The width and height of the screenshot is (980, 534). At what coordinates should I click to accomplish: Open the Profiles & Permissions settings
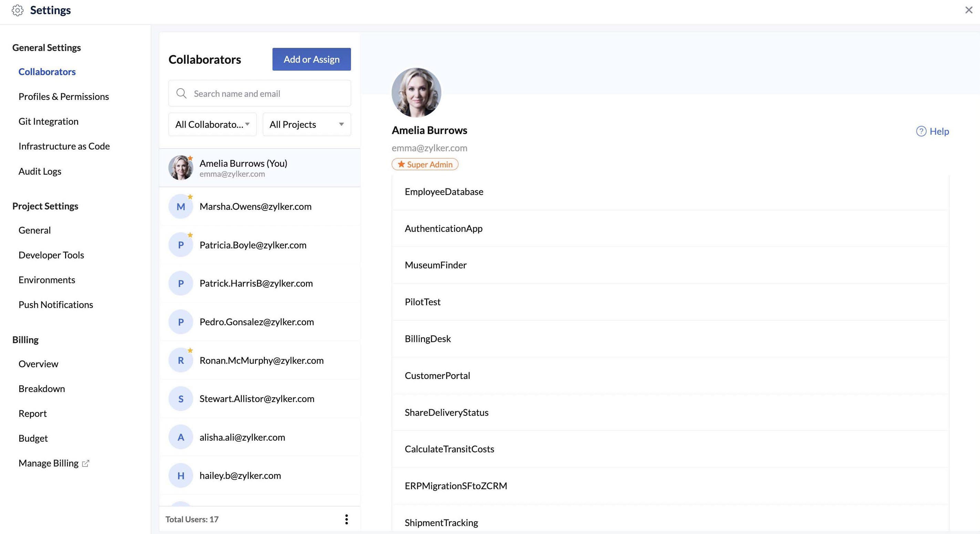[x=63, y=97]
